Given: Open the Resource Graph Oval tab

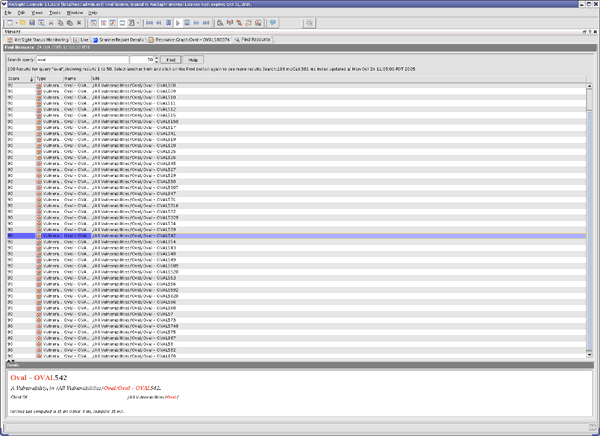Looking at the screenshot, I should [x=192, y=39].
